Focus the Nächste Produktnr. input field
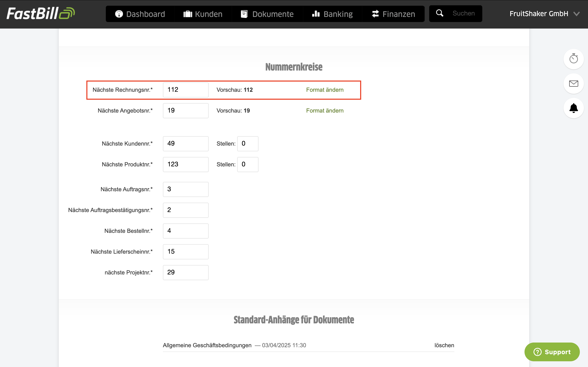Image resolution: width=588 pixels, height=367 pixels. click(x=186, y=165)
